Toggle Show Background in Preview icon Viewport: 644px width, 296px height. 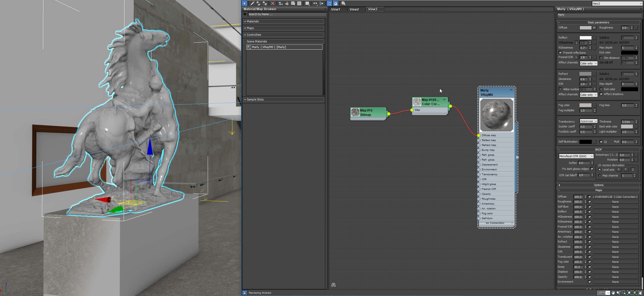(x=299, y=3)
